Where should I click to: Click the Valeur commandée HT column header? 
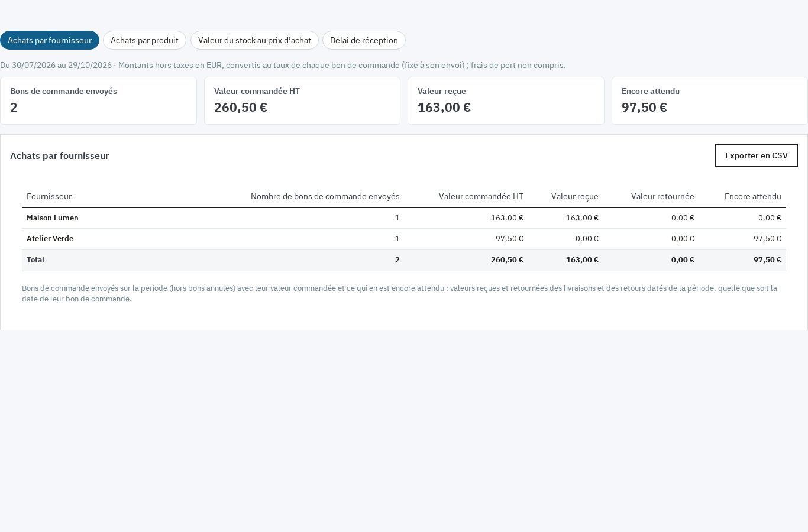pyautogui.click(x=481, y=196)
